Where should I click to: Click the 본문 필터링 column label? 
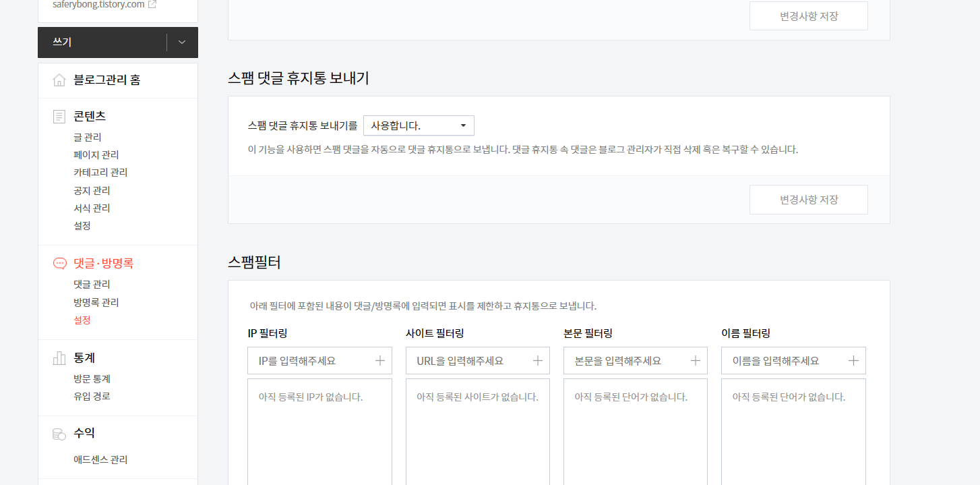click(587, 333)
